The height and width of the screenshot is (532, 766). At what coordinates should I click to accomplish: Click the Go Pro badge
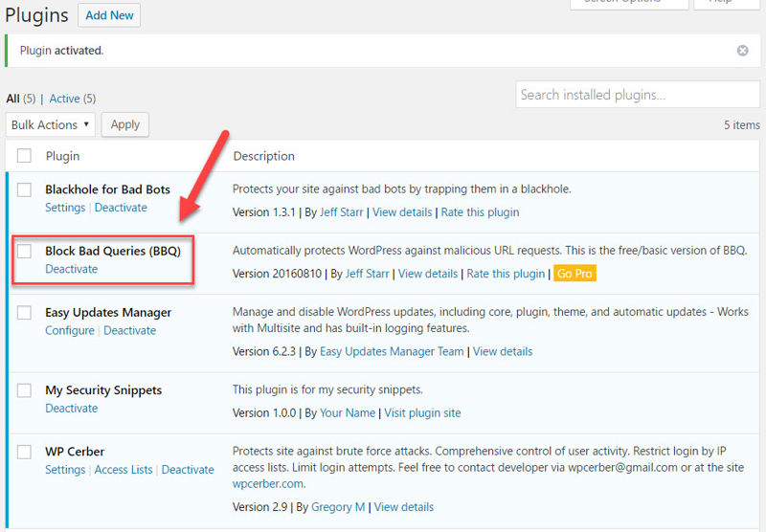574,274
